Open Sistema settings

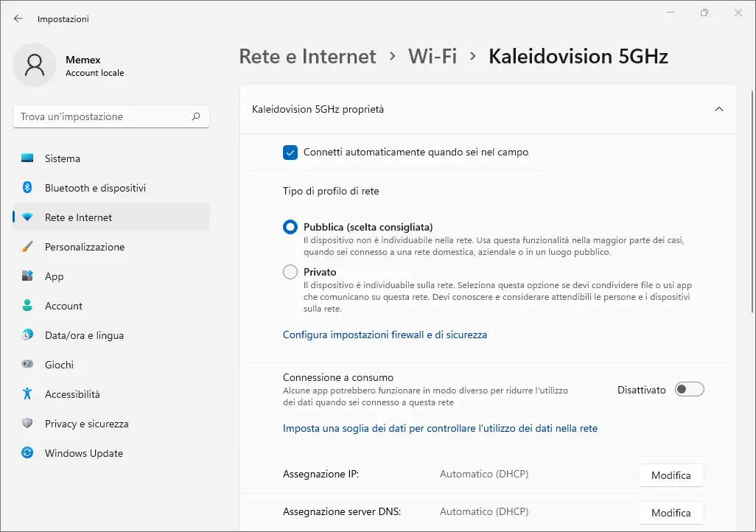111,158
